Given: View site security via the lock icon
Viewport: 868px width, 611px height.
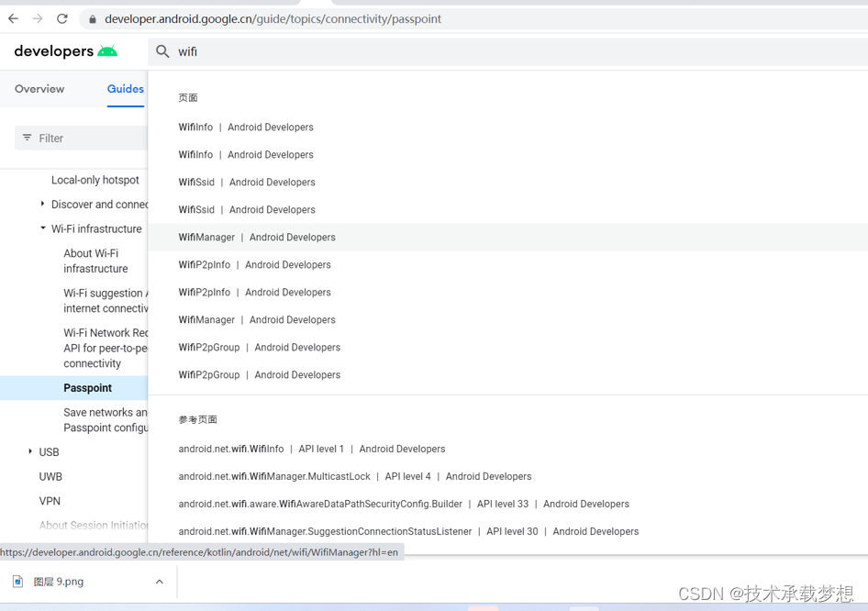Looking at the screenshot, I should click(x=93, y=19).
